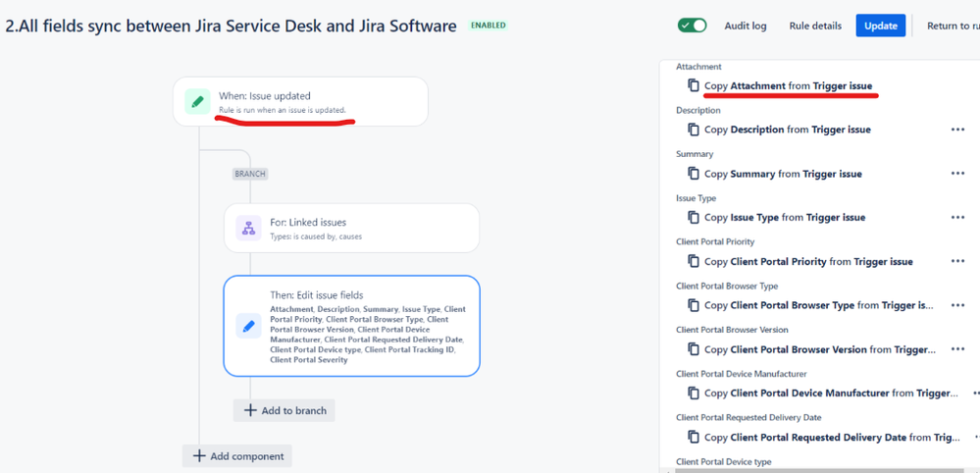Click Copy Client Portal Priority from Trigger issue
Viewport: 980px width, 473px height.
tap(808, 261)
